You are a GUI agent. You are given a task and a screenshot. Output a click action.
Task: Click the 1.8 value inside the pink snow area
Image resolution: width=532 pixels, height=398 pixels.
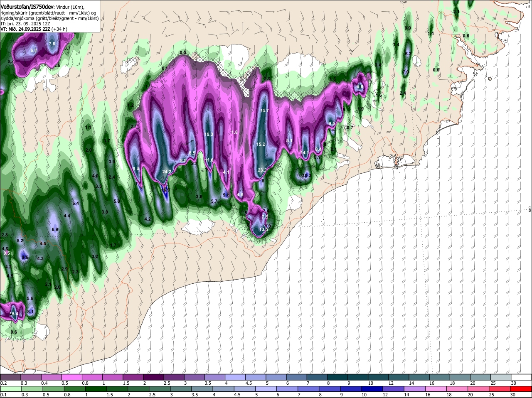[234, 132]
